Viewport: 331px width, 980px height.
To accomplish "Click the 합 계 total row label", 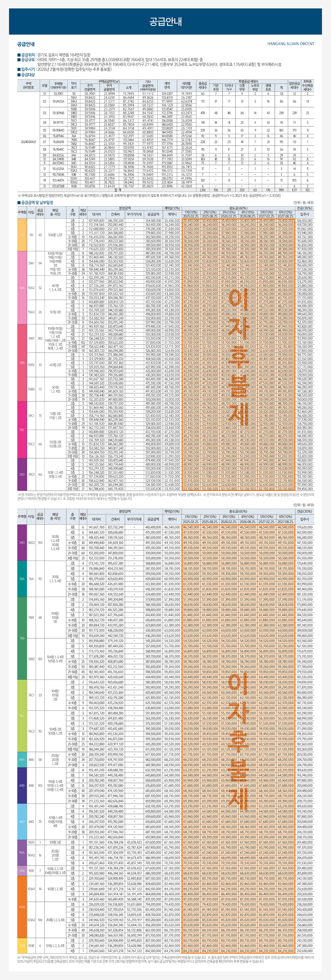I will click(x=118, y=190).
